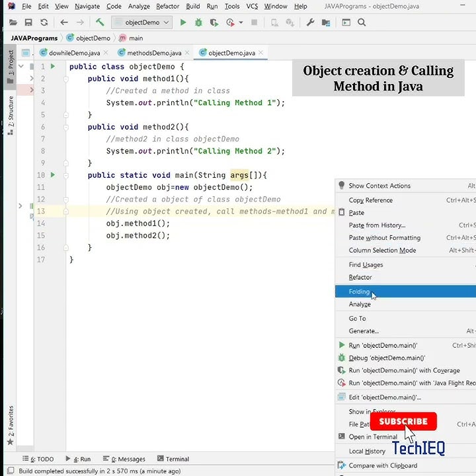Open the File menu
Viewport: 476px width, 476px height.
point(26,6)
